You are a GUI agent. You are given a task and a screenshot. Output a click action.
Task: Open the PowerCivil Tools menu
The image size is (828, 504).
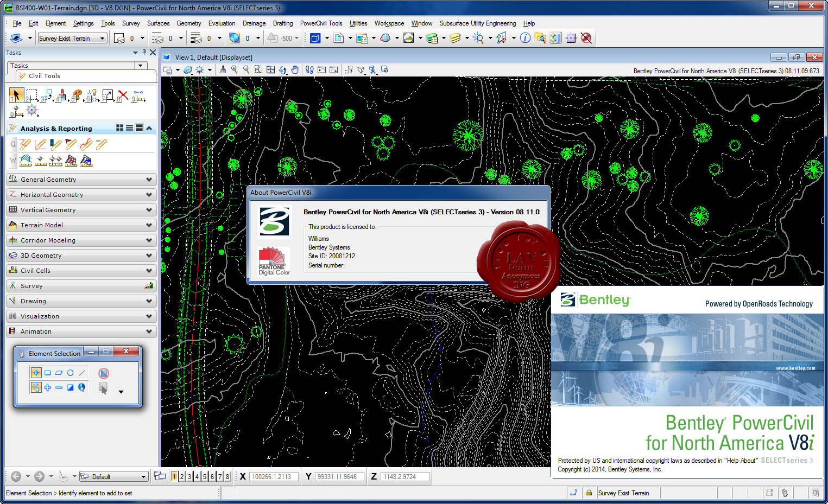coord(321,23)
